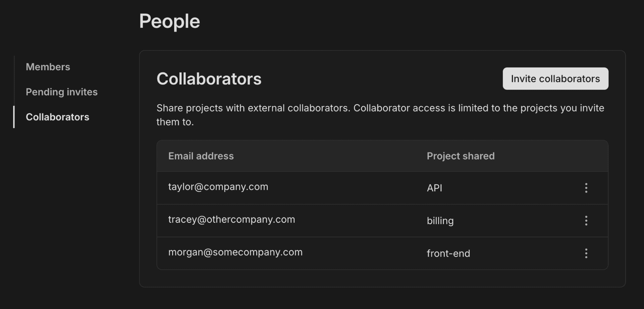Image resolution: width=644 pixels, height=309 pixels.
Task: Select the Email address column header
Action: (201, 156)
